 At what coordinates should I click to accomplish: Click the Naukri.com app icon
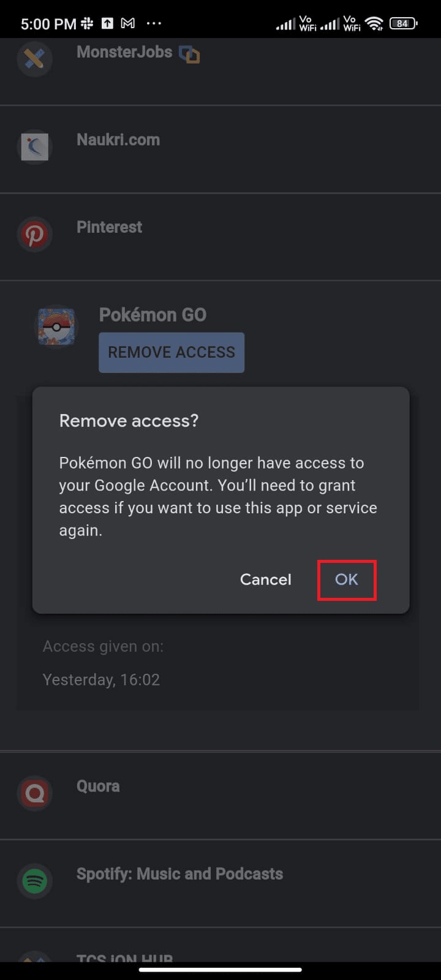(34, 146)
